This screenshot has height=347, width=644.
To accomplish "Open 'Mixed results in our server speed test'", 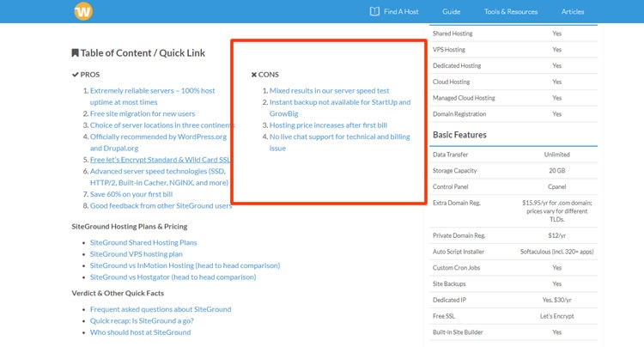I will click(329, 90).
